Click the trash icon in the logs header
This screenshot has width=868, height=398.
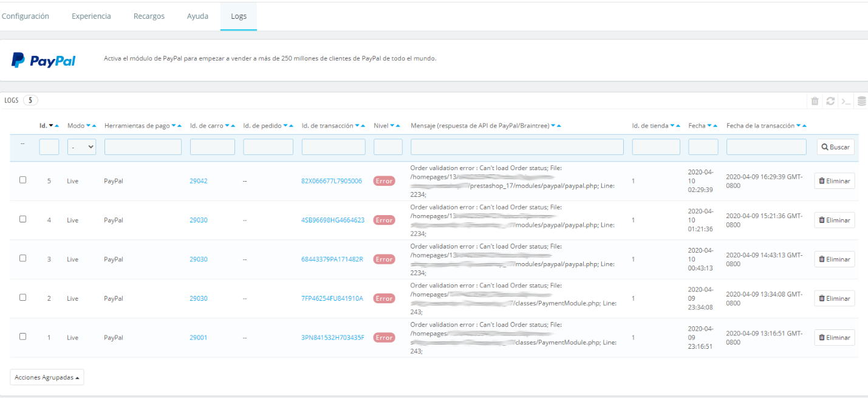click(x=815, y=101)
